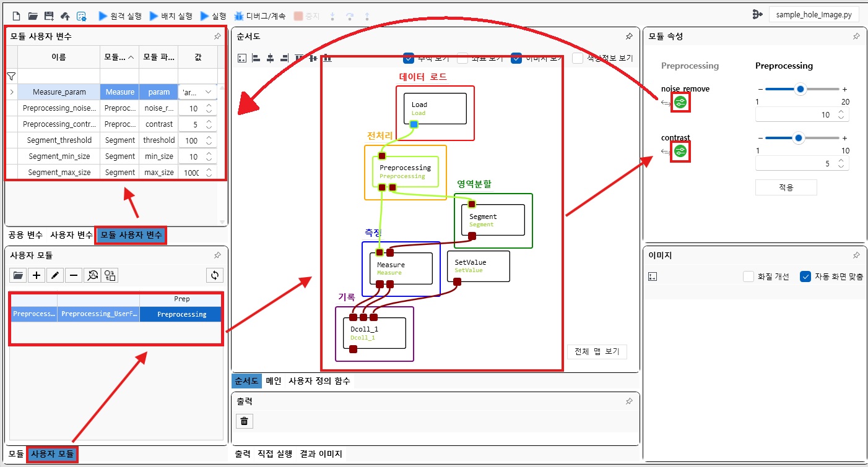Viewport: 868px width, 467px height.
Task: Click the pencil edit icon in 사용자 모듈
Action: click(55, 275)
